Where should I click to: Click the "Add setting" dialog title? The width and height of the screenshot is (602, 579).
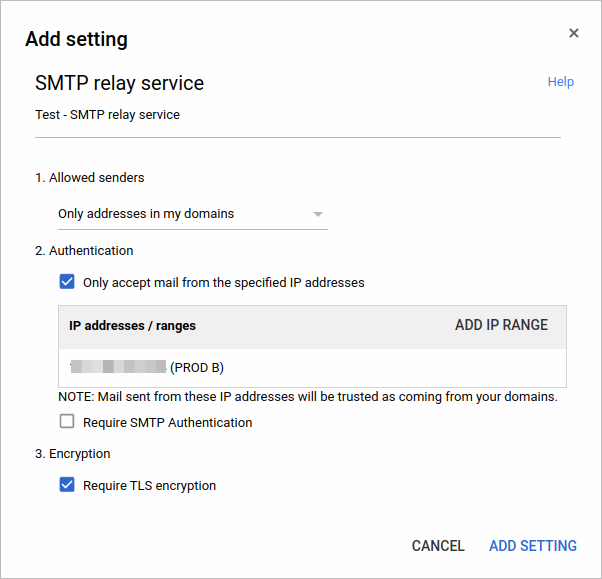coord(76,40)
